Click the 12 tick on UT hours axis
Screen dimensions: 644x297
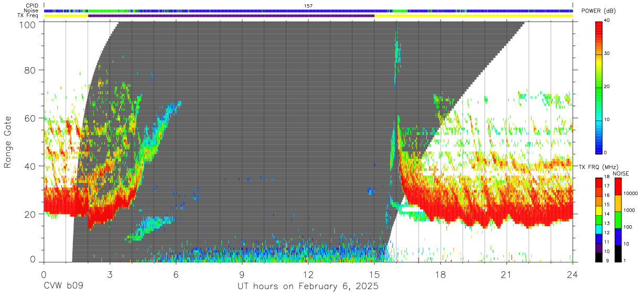click(x=308, y=274)
